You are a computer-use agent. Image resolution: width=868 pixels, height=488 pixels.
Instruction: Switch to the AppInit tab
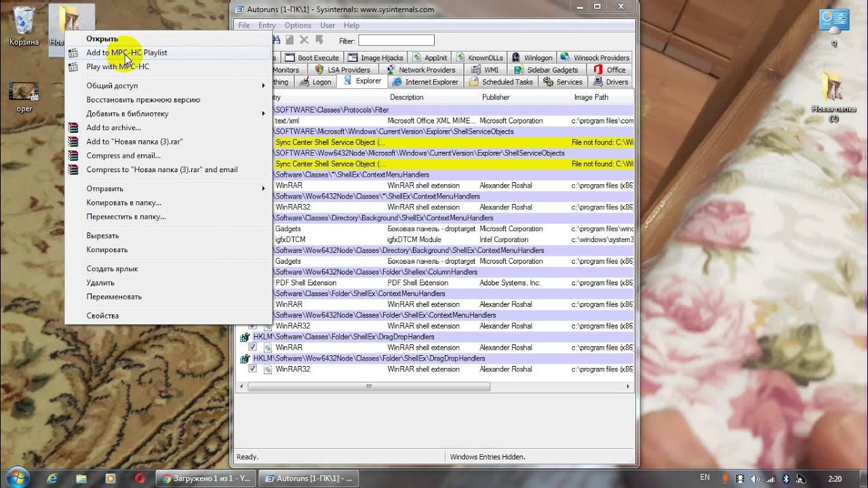tap(429, 58)
